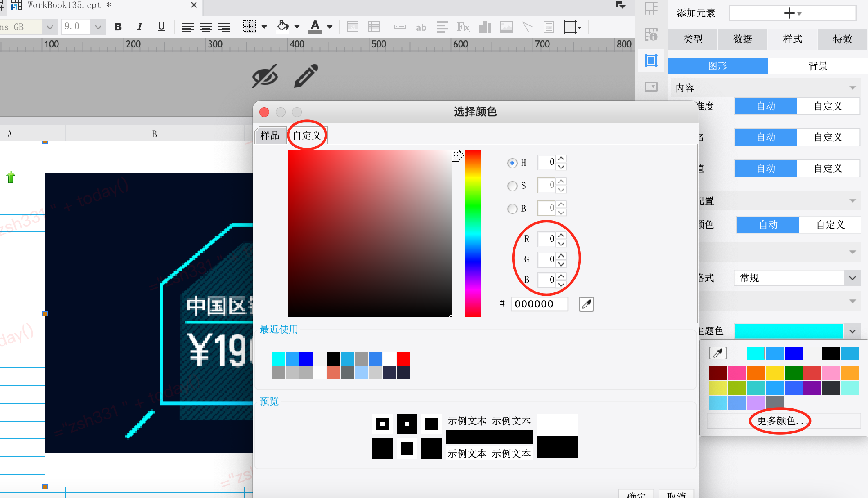Pick color with eyedropper beside hex field
This screenshot has width=868, height=498.
586,304
